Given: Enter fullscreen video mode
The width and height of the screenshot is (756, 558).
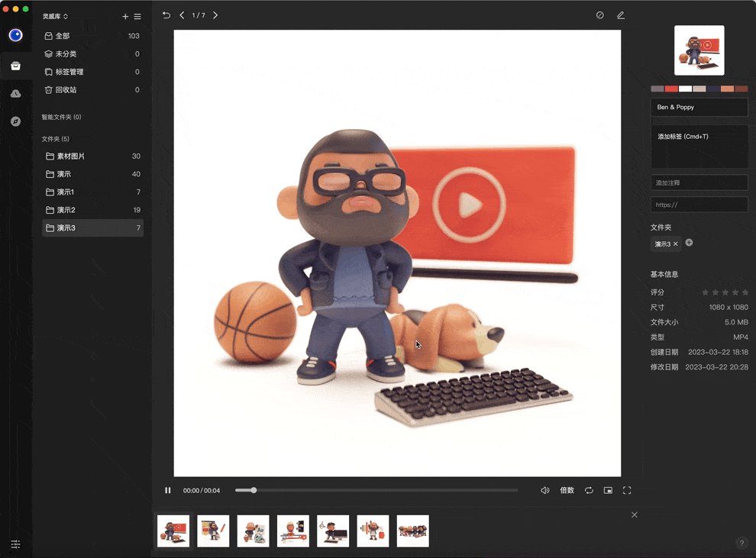Looking at the screenshot, I should point(627,491).
